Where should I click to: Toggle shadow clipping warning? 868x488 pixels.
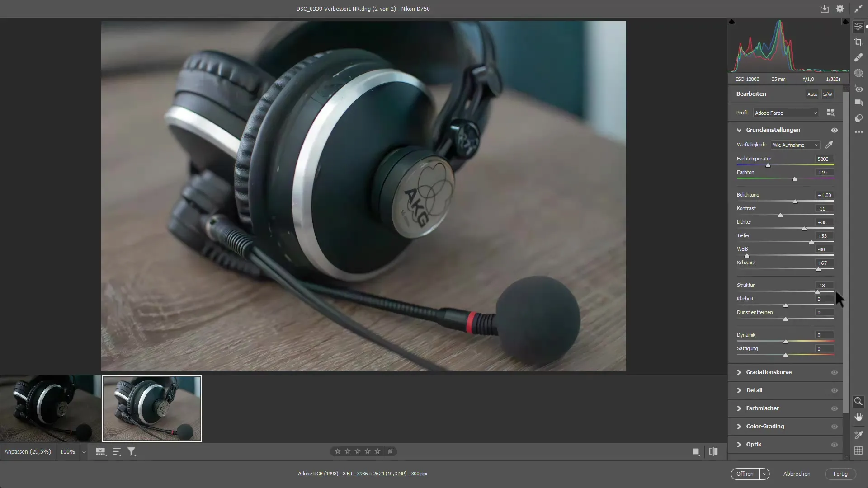click(732, 22)
